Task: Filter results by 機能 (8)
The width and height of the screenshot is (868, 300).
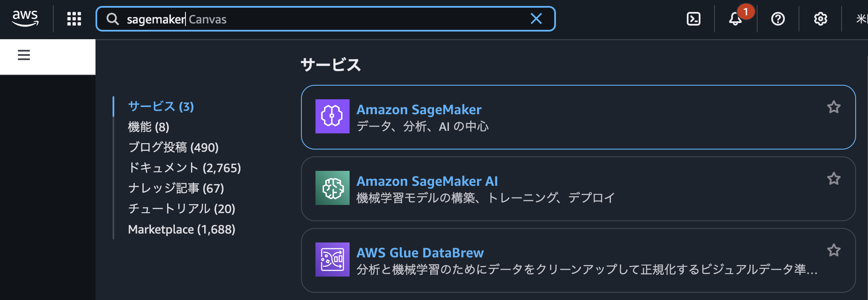Action: (148, 127)
